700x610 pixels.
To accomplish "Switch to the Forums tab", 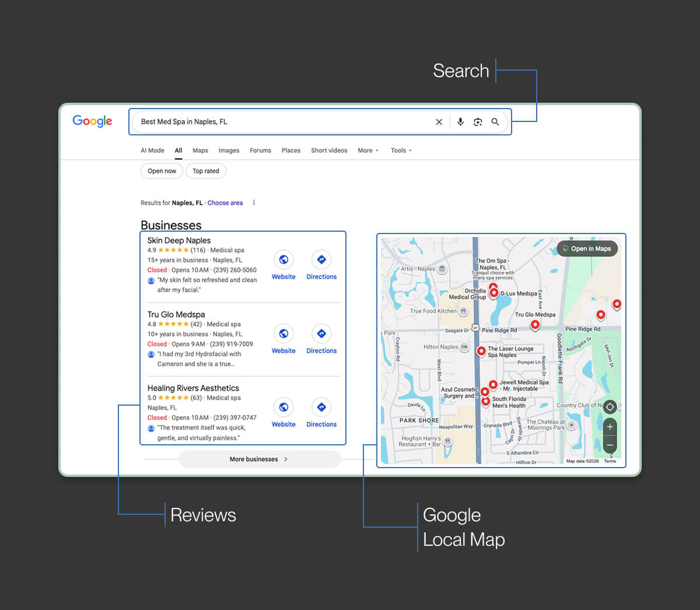I will click(x=260, y=151).
